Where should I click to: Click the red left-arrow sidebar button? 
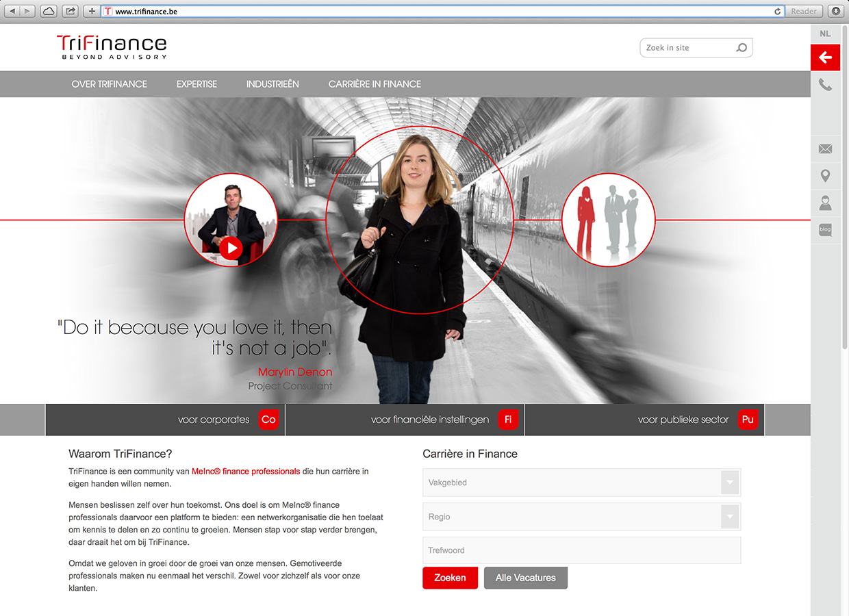[x=825, y=57]
